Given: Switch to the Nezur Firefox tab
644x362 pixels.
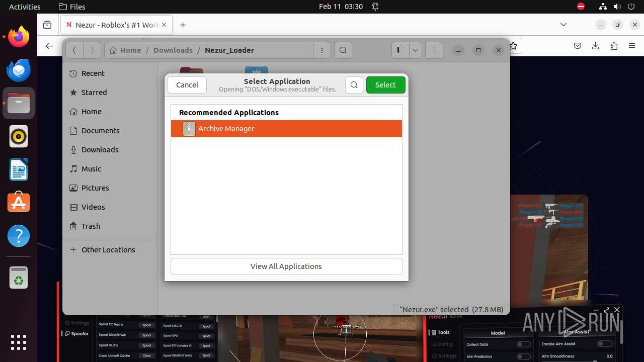Looking at the screenshot, I should [117, 25].
